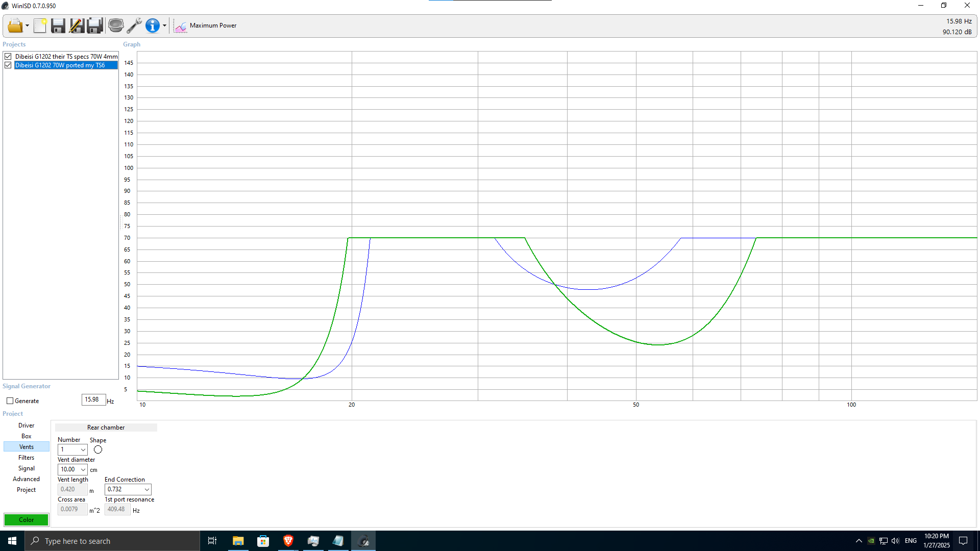Click the WinISD taskbar icon

[363, 541]
